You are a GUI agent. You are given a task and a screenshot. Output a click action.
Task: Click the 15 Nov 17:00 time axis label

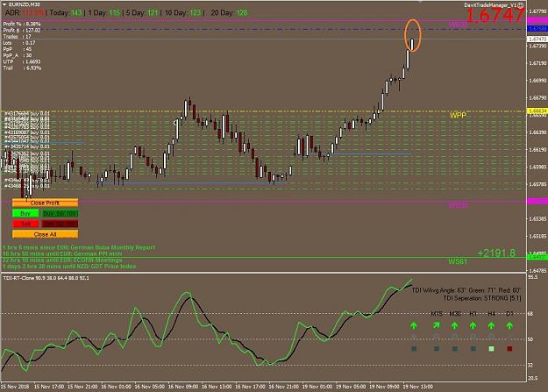(x=48, y=387)
